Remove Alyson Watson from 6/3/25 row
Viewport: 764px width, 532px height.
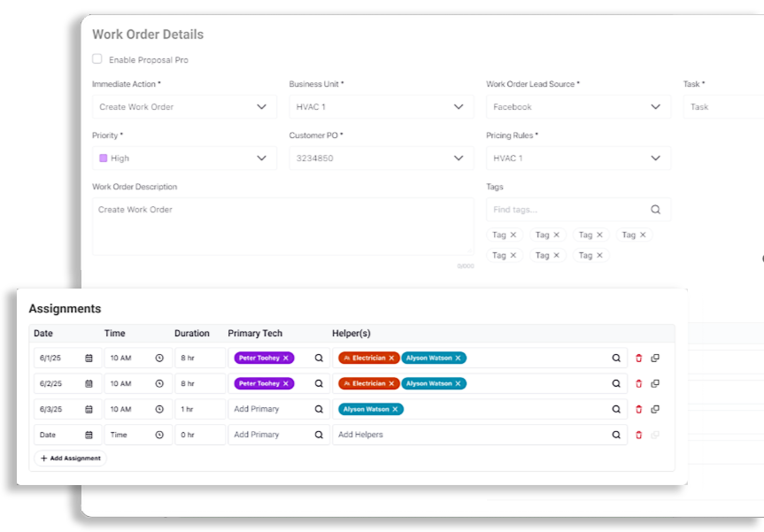[x=395, y=410]
